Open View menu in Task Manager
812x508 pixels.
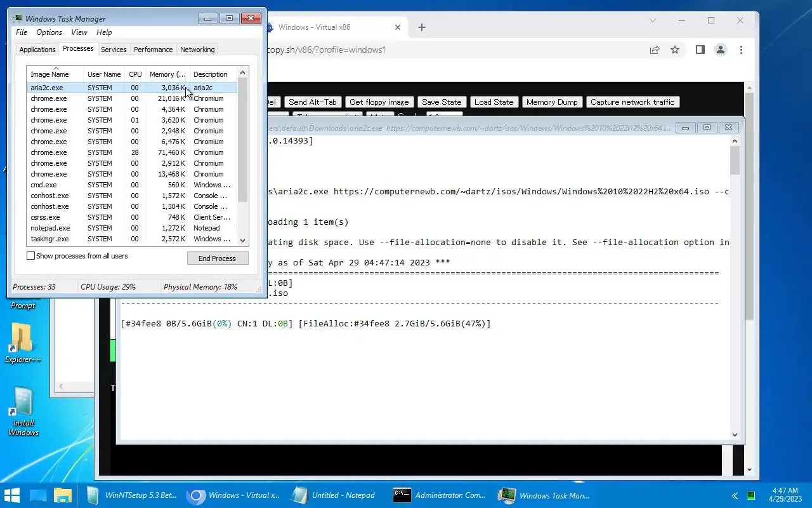coord(79,32)
